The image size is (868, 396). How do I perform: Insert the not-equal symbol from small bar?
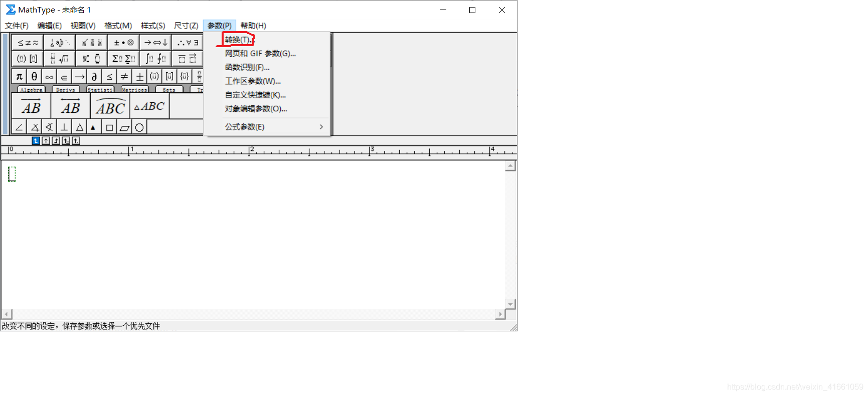[x=124, y=76]
